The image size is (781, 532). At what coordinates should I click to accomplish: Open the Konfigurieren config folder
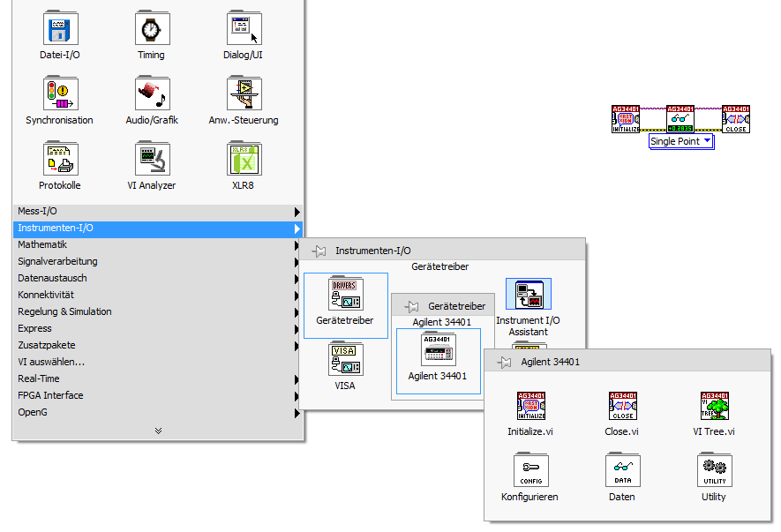click(531, 469)
